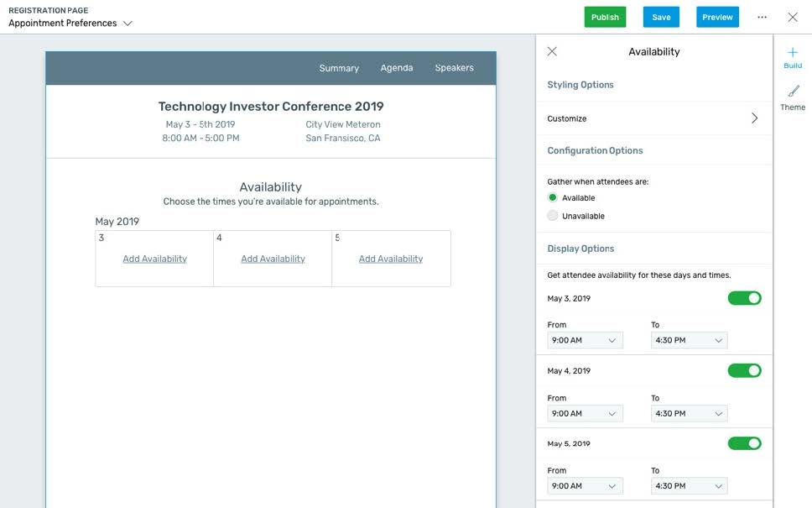
Task: Toggle off May 3, 2019 availability
Action: pyautogui.click(x=744, y=298)
